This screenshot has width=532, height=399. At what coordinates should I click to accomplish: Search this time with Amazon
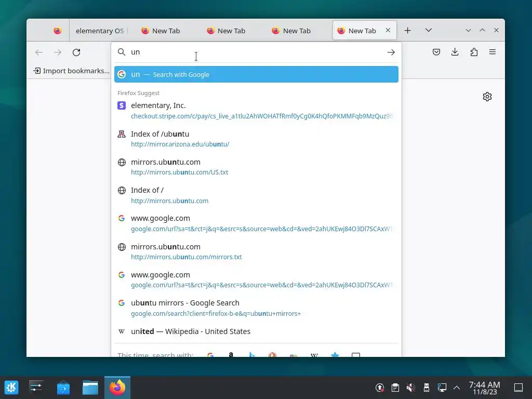[x=231, y=354]
